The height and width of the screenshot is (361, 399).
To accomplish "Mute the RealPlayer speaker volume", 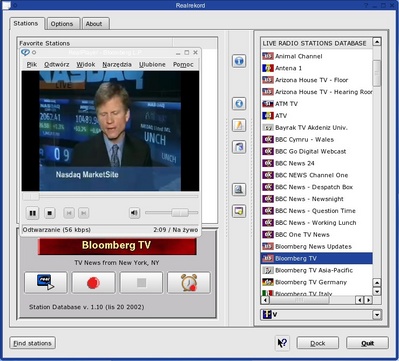I will point(134,213).
